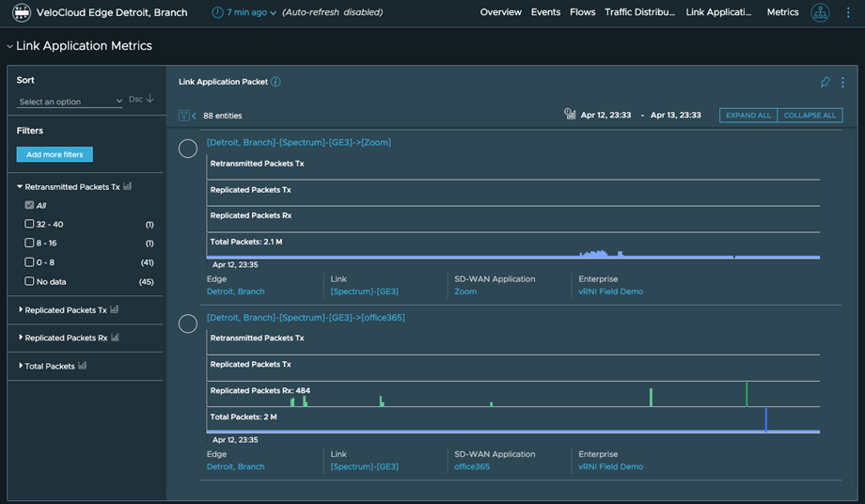Open the Sort 'Select an option' dropdown
The width and height of the screenshot is (865, 504).
[x=70, y=102]
